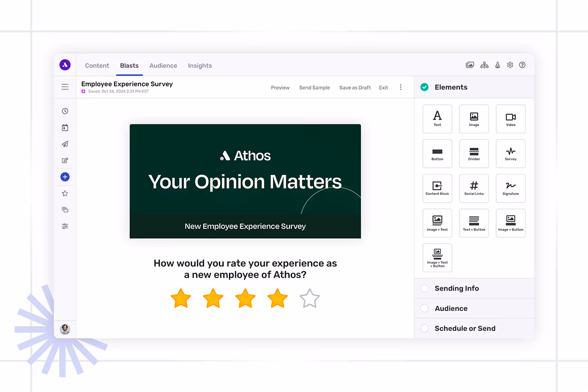Switch to the Blasts tab
This screenshot has height=392, width=588.
(129, 66)
